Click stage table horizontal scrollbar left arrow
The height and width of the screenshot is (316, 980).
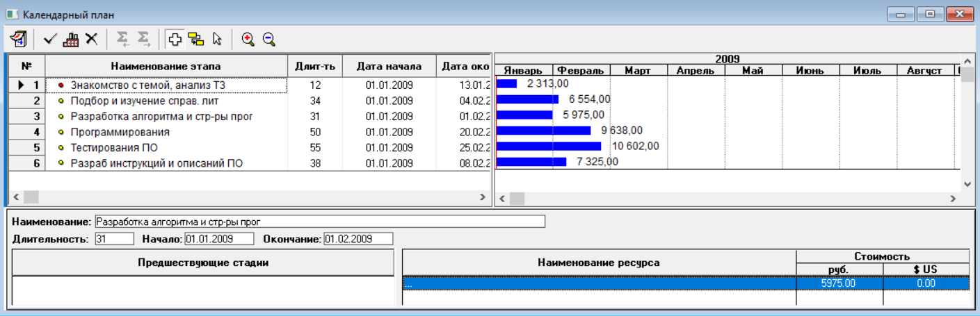pyautogui.click(x=16, y=197)
